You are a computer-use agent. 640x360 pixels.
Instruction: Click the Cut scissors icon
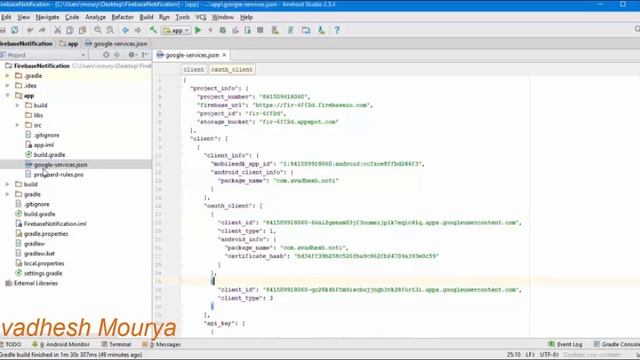58,30
